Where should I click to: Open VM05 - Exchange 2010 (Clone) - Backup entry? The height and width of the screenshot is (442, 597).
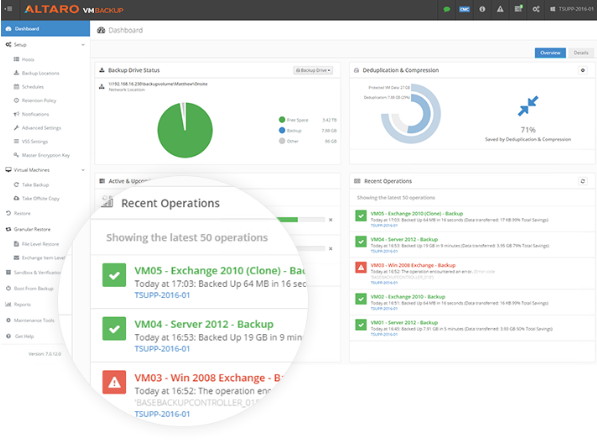[417, 214]
